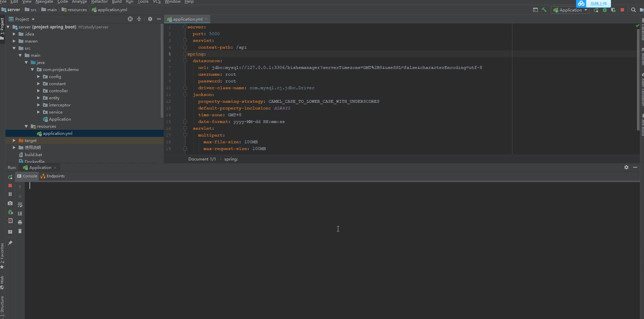Open the Refactor menu
The image size is (644, 319).
tap(99, 2)
